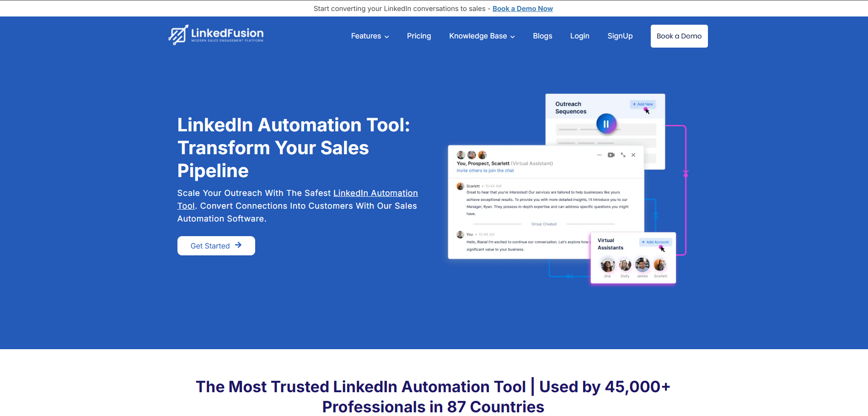Open the three-dots menu in chat header
The height and width of the screenshot is (416, 868).
[599, 155]
